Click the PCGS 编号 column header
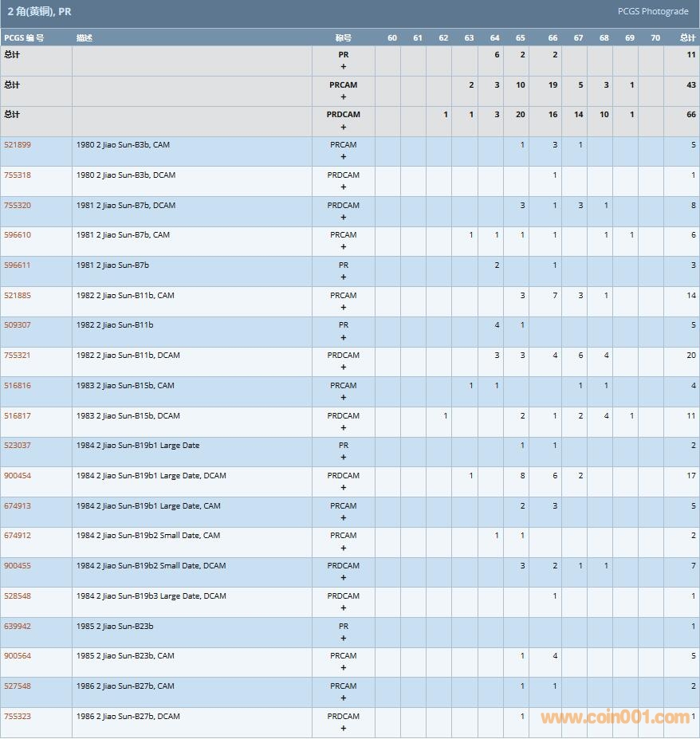700x739 pixels. coord(24,38)
